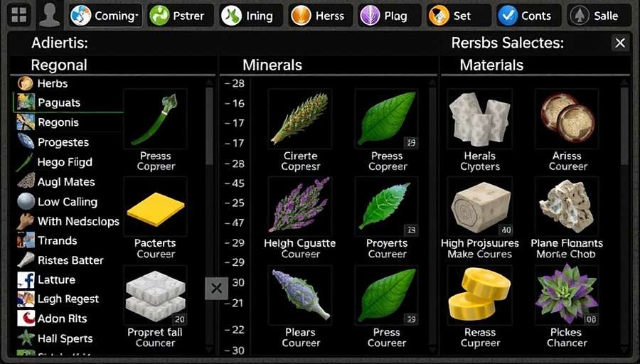The height and width of the screenshot is (364, 640).
Task: Close the Rersbs Salectes panel
Action: 620,43
